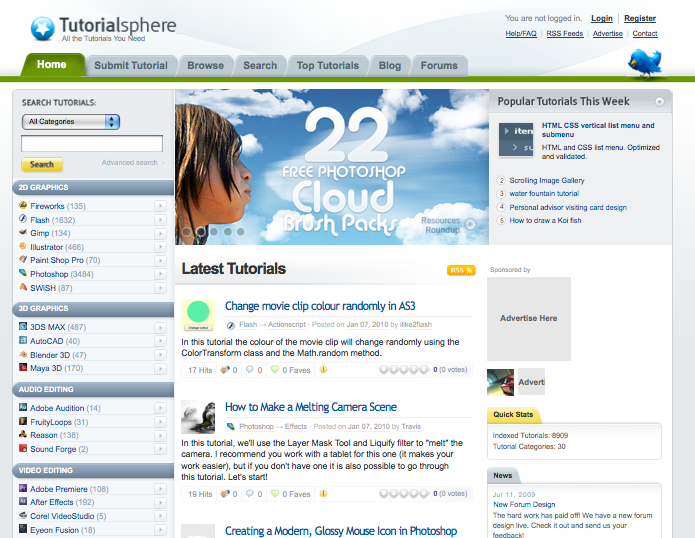Open the Blog tab
The width and height of the screenshot is (695, 538).
click(x=390, y=66)
